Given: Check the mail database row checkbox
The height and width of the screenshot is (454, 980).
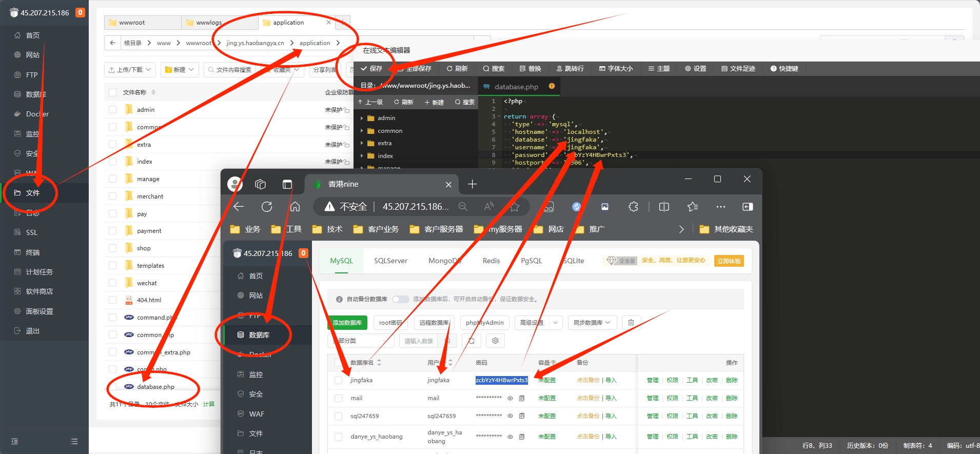Looking at the screenshot, I should point(338,399).
